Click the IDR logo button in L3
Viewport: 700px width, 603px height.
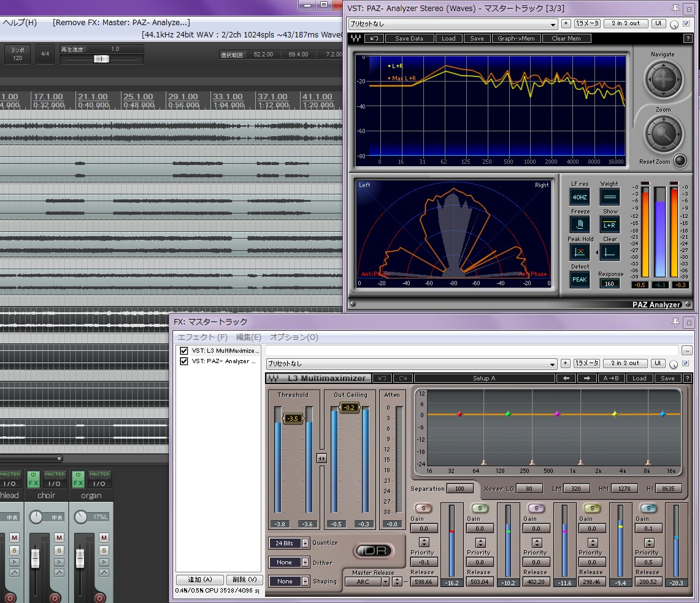(x=374, y=551)
